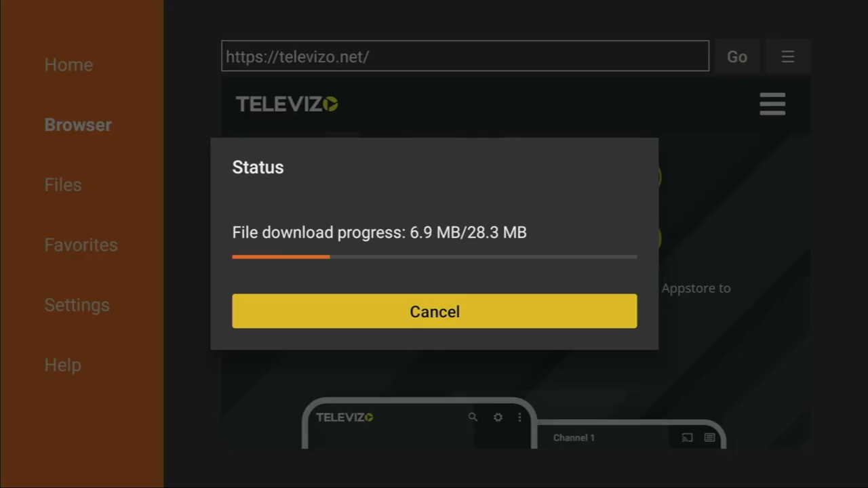
Task: Tap the three-dot icon in phone mockup
Action: point(519,418)
